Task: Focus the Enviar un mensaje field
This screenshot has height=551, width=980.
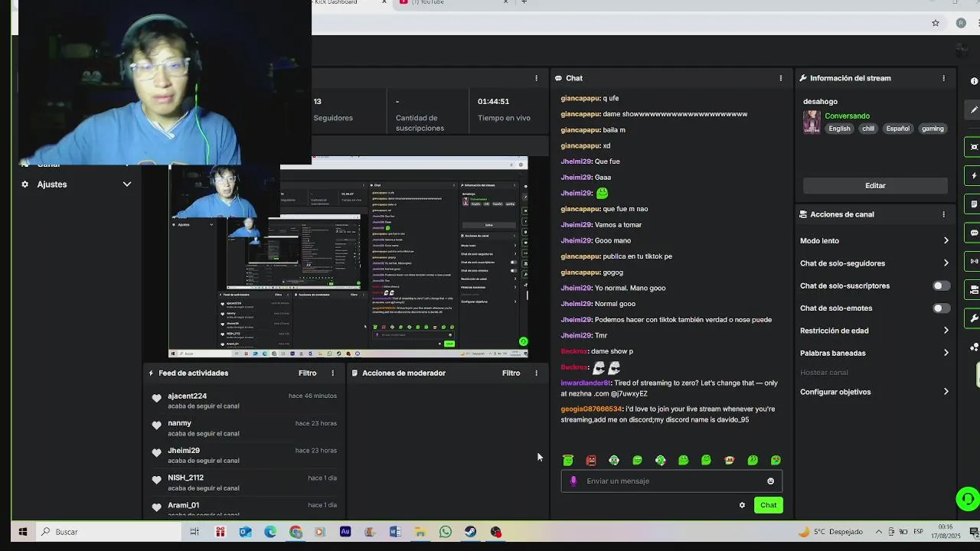Action: 671,481
